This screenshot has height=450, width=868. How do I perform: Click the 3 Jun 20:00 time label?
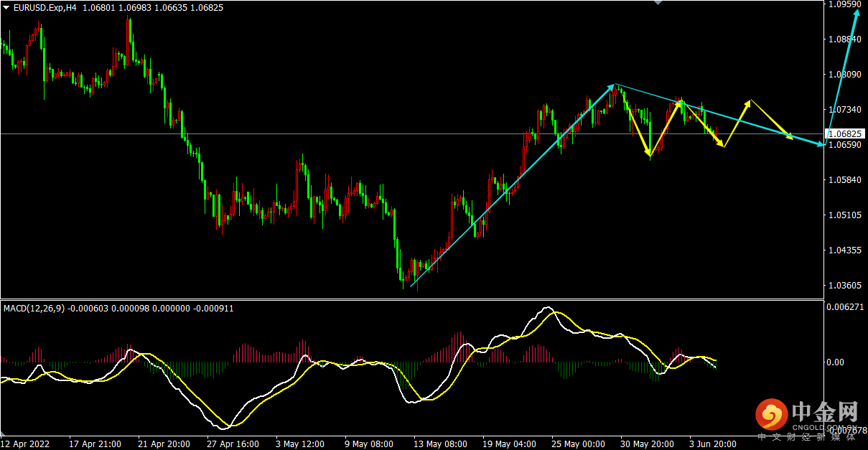[x=713, y=444]
